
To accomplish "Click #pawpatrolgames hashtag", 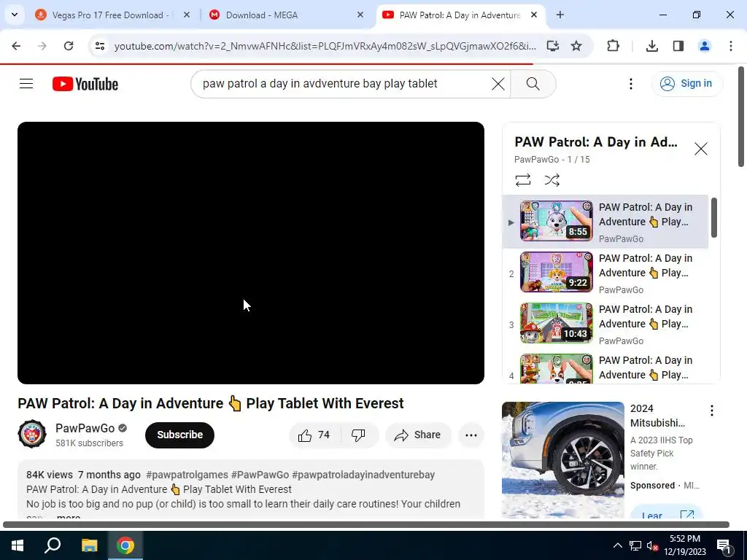I will [187, 475].
